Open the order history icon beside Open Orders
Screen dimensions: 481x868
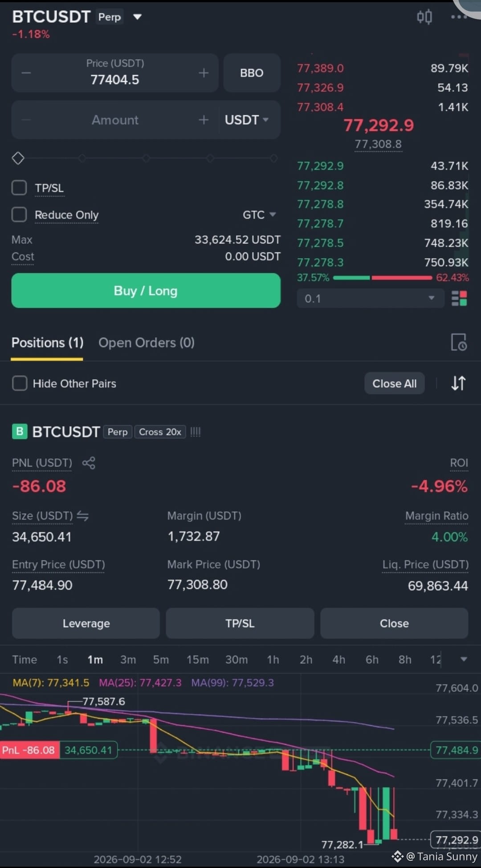(459, 342)
